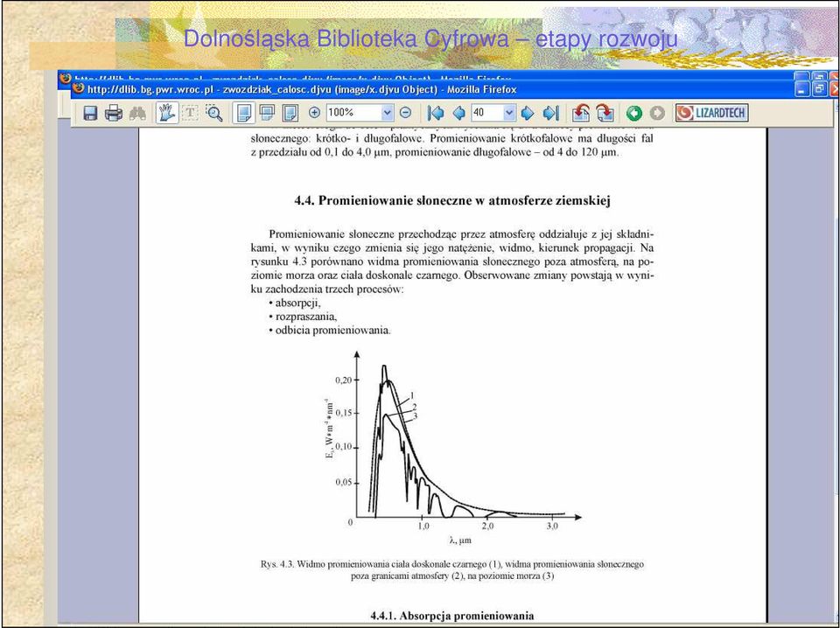This screenshot has width=840, height=628.
Task: Open the LizardTech logo link
Action: pyautogui.click(x=711, y=113)
